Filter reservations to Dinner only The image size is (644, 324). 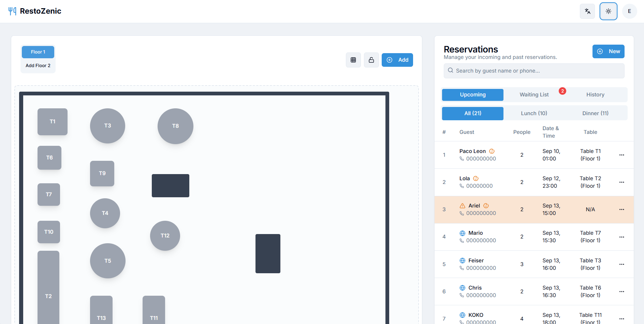tap(595, 113)
